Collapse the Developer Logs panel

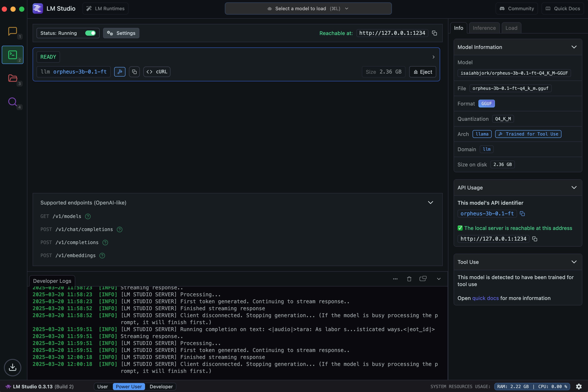439,279
